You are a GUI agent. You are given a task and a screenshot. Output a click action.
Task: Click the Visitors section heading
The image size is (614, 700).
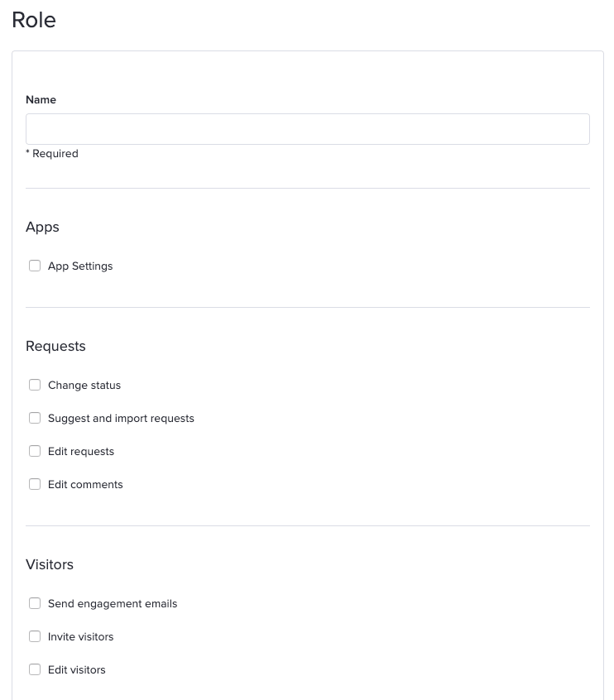[50, 564]
